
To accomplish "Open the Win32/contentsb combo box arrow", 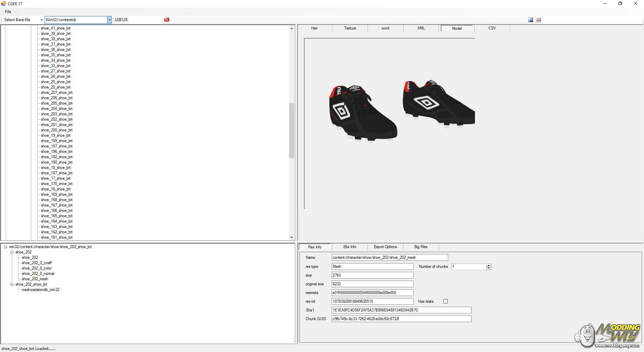I will [x=109, y=20].
